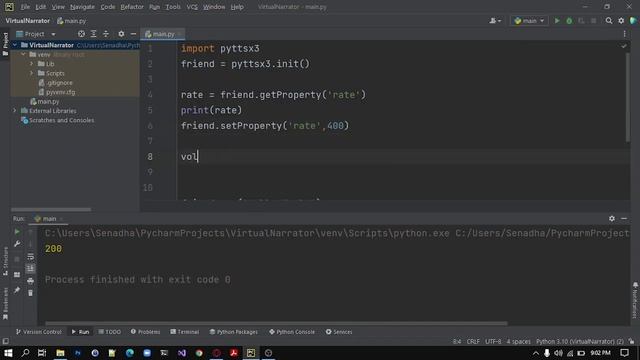
Task: Open the main run configuration dropdown
Action: pyautogui.click(x=529, y=20)
